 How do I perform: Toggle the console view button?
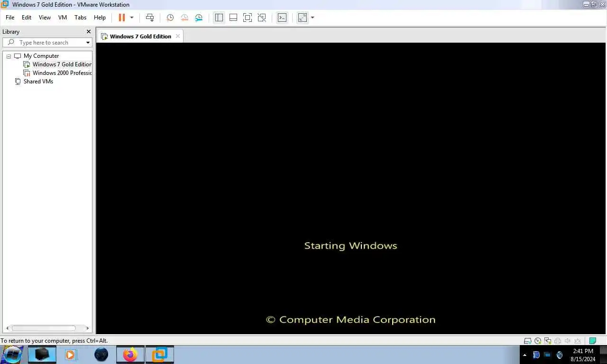click(282, 18)
